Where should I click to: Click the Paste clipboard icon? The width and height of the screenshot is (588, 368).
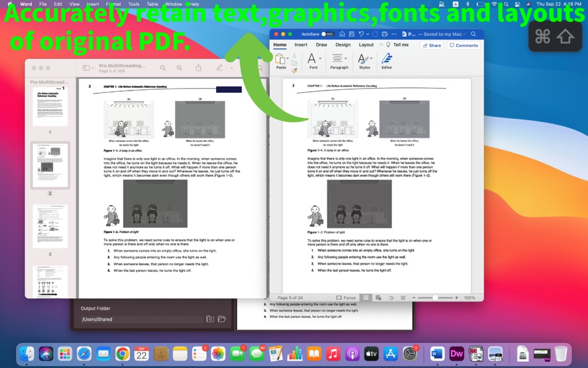(280, 59)
